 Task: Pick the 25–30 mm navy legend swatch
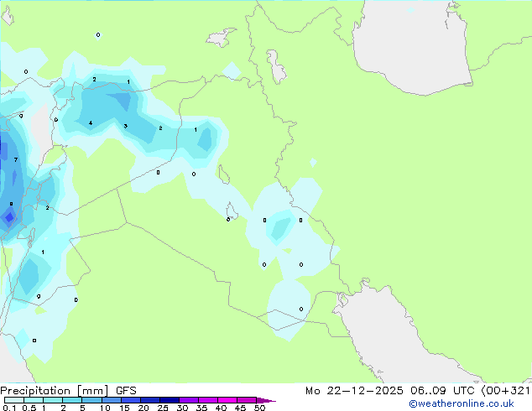[169, 400]
